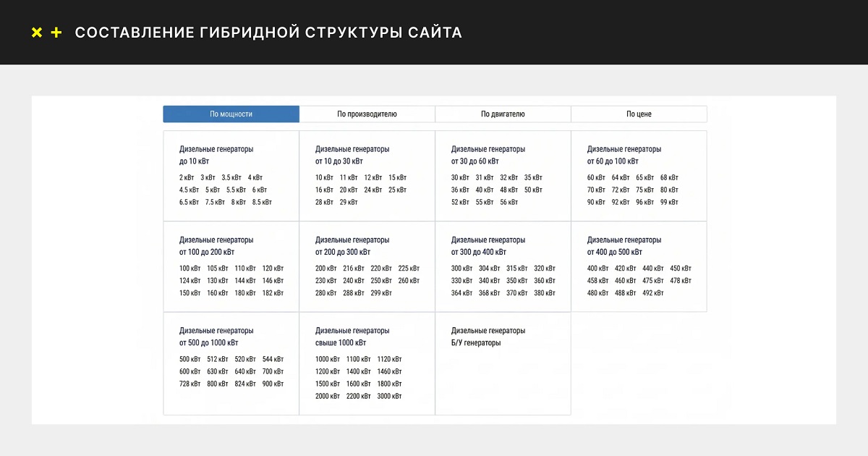The image size is (868, 456).
Task: Choose the "492 кВт" power link
Action: click(x=653, y=293)
